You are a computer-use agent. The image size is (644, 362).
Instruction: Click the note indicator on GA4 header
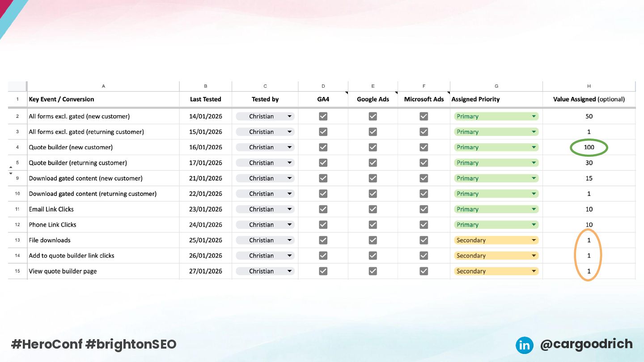click(x=346, y=93)
